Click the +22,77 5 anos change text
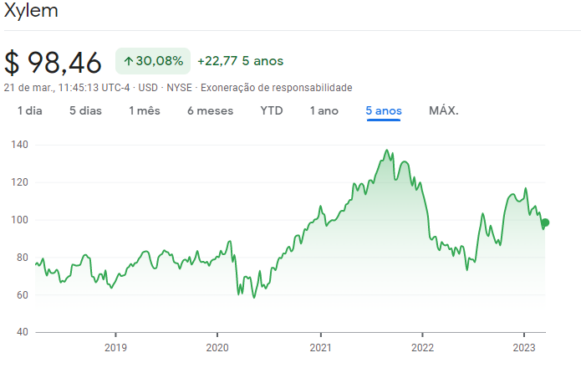 (x=240, y=61)
